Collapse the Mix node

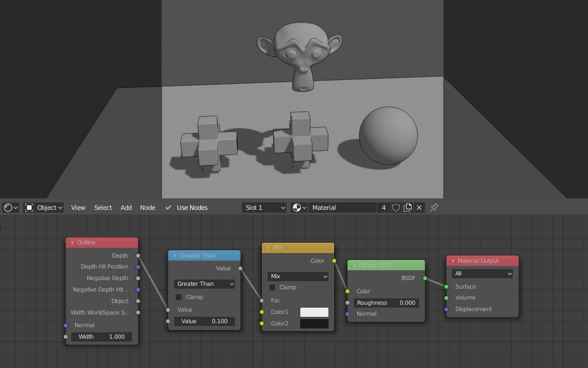coord(268,248)
